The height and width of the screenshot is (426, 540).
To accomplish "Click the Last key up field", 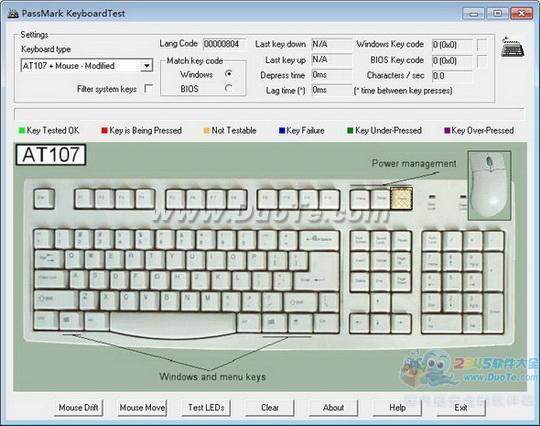I will click(x=332, y=60).
